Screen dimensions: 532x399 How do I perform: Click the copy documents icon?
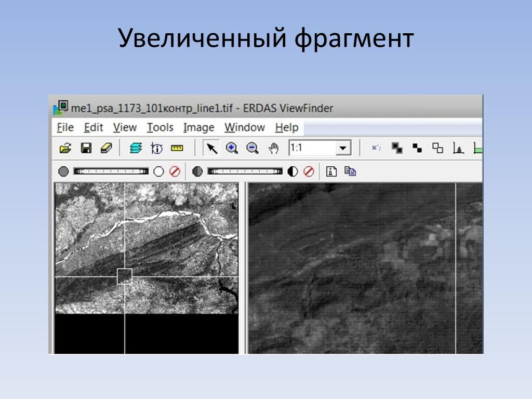coord(350,171)
